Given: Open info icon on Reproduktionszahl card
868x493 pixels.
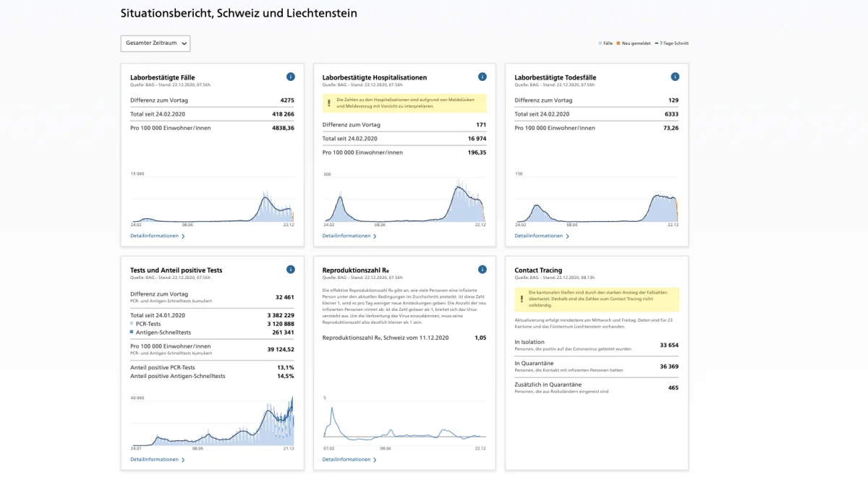Looking at the screenshot, I should pos(482,270).
